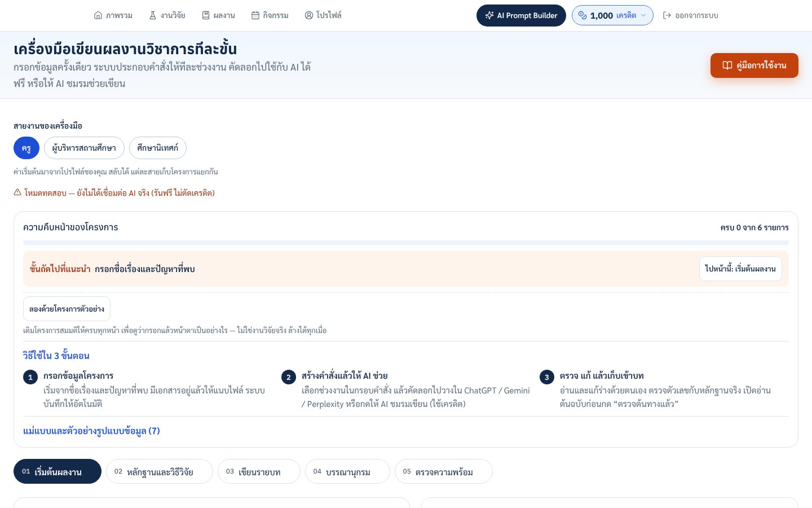Click the heading "ความคืบหน้าของโครงการ"
Viewport: 812px width, 508px height.
tap(70, 227)
